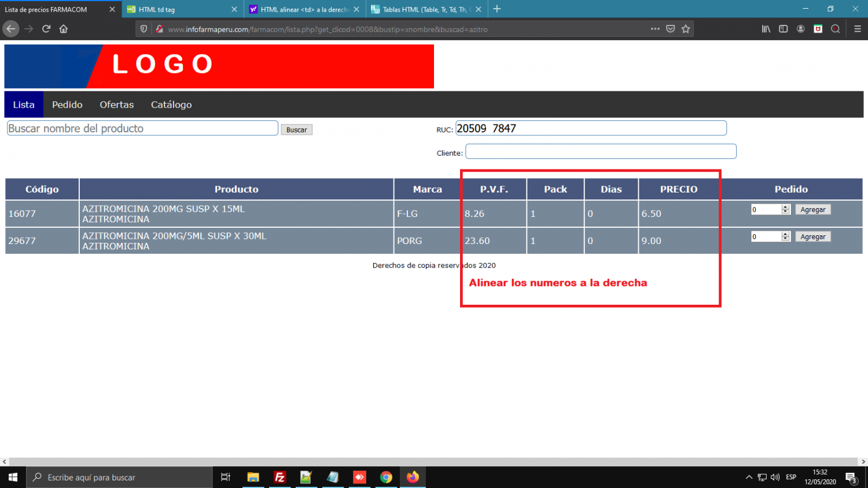This screenshot has height=488, width=868.
Task: Click the horizontal scrollbar at page bottom
Action: [434, 462]
